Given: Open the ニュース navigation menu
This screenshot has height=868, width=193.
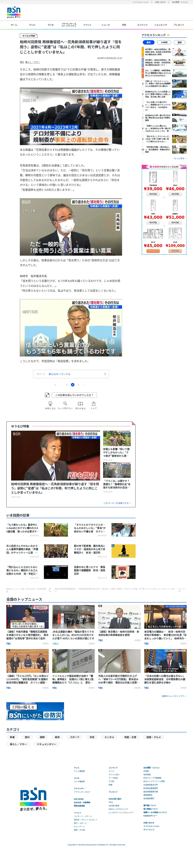Looking at the screenshot, I should [x=106, y=25].
